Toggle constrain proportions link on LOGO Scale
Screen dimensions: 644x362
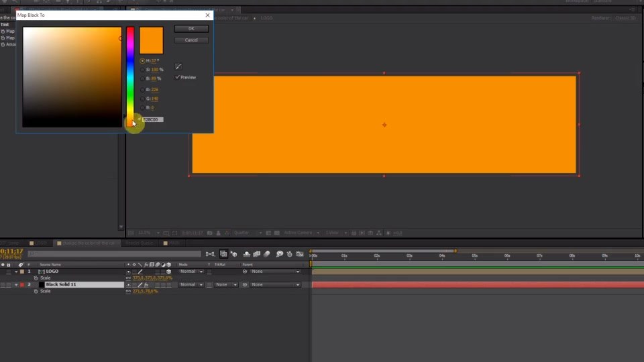[x=128, y=278]
